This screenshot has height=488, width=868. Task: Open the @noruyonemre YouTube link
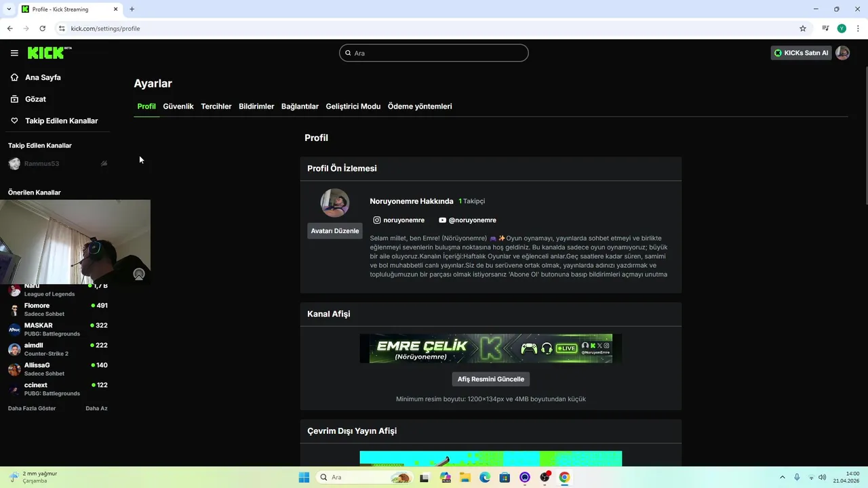pos(473,220)
